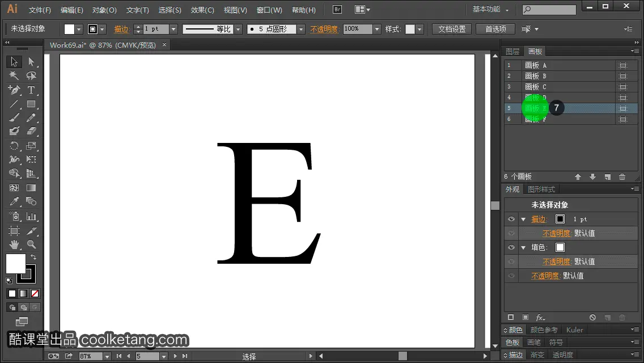Select the Selection tool arrow
Image resolution: width=644 pixels, height=363 pixels.
coord(14,62)
